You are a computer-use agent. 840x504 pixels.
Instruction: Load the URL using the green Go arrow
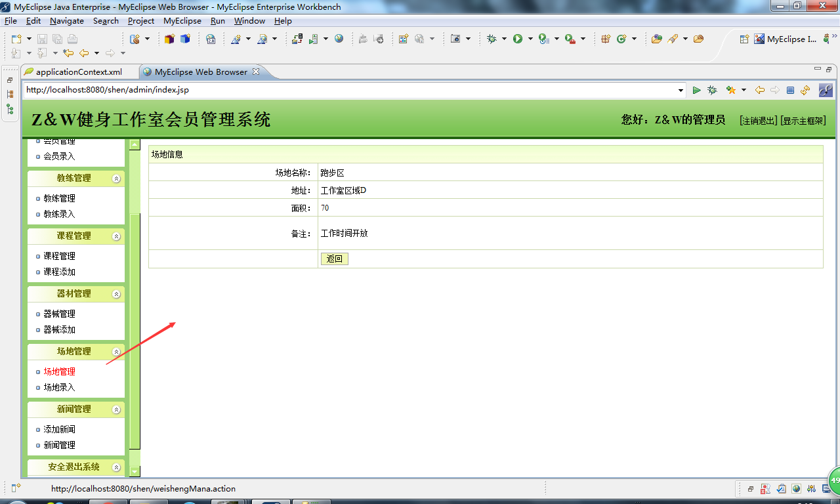point(697,90)
